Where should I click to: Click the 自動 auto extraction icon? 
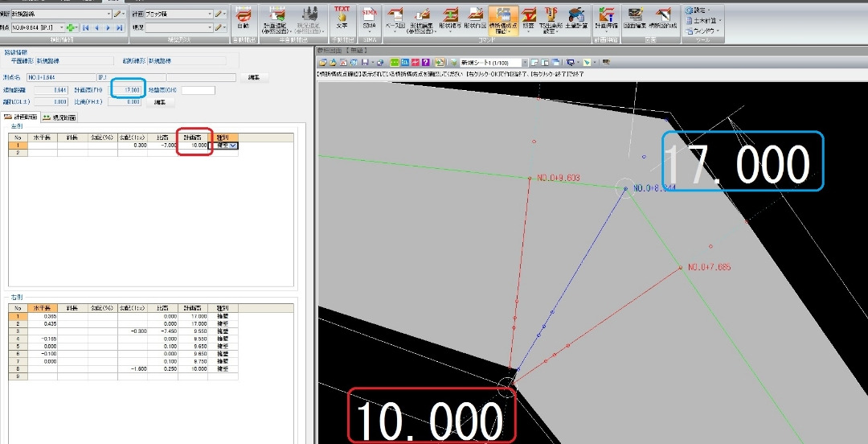pyautogui.click(x=243, y=18)
